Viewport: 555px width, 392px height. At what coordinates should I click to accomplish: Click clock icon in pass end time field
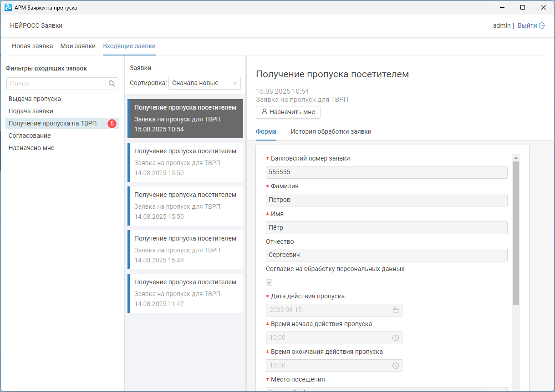(x=396, y=366)
